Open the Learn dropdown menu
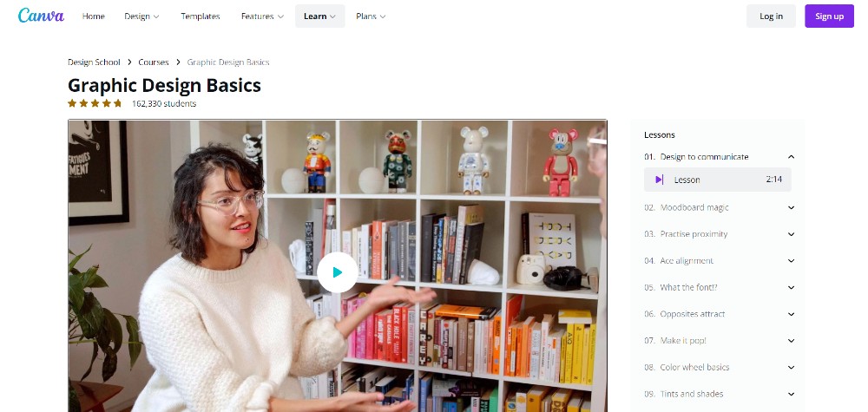868x412 pixels. point(320,16)
